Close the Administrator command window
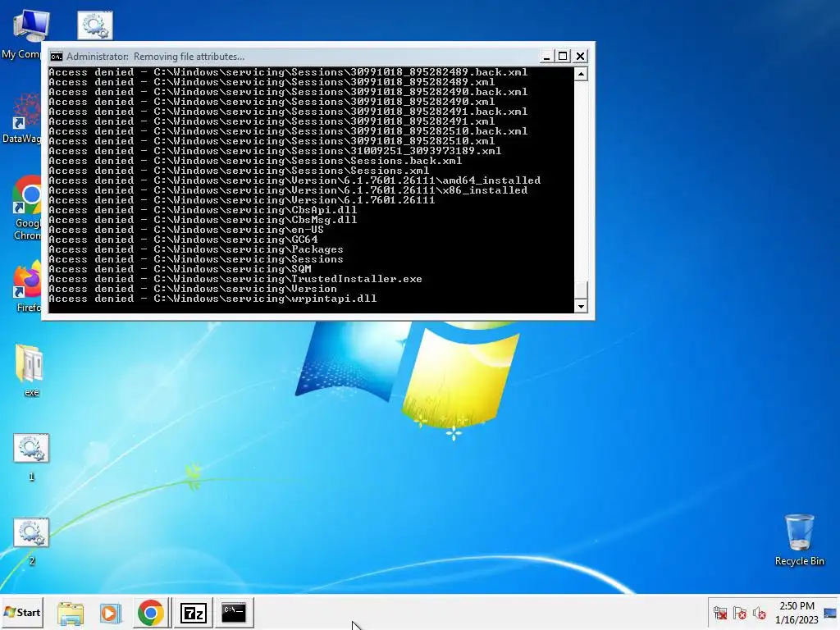Viewport: 840px width, 630px height. click(x=580, y=57)
